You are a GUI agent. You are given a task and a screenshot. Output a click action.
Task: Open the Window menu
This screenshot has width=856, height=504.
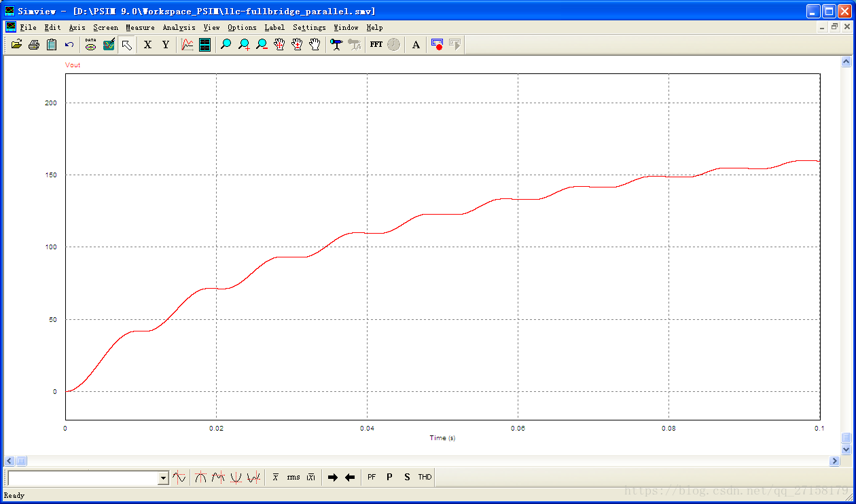point(346,28)
